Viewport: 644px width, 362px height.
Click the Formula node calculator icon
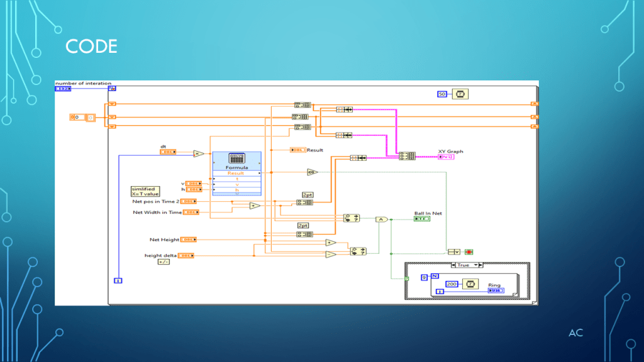(237, 158)
